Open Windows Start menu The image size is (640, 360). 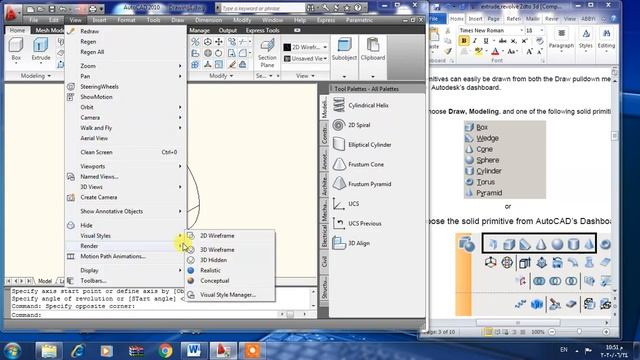point(12,351)
